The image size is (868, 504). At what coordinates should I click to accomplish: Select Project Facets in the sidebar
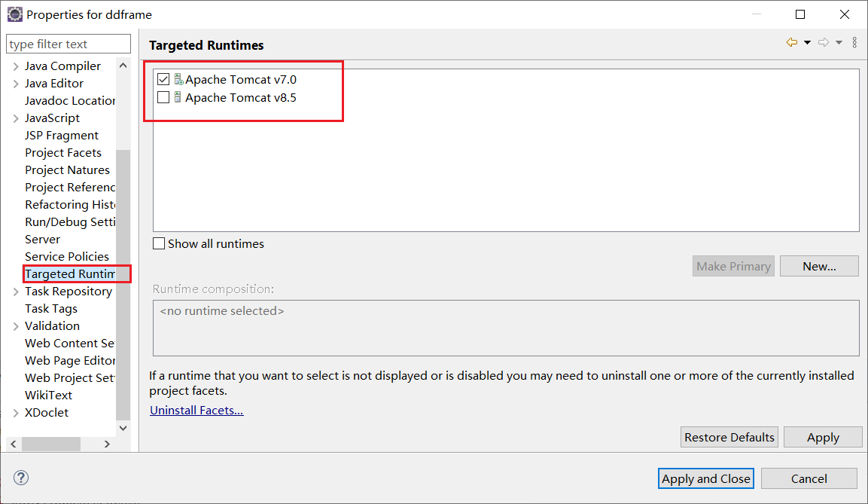coord(63,153)
